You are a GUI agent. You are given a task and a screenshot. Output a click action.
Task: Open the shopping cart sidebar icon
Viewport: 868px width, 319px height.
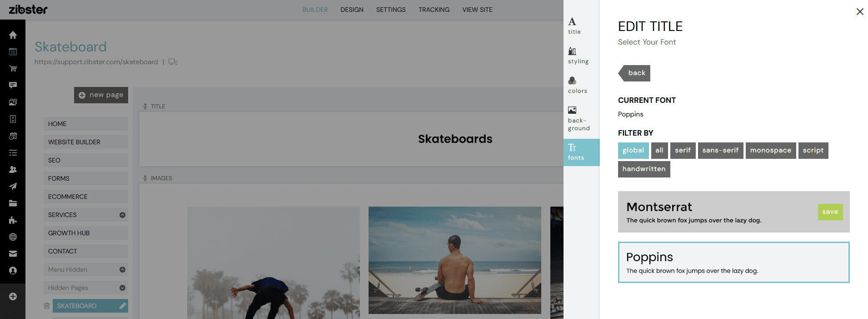point(13,69)
